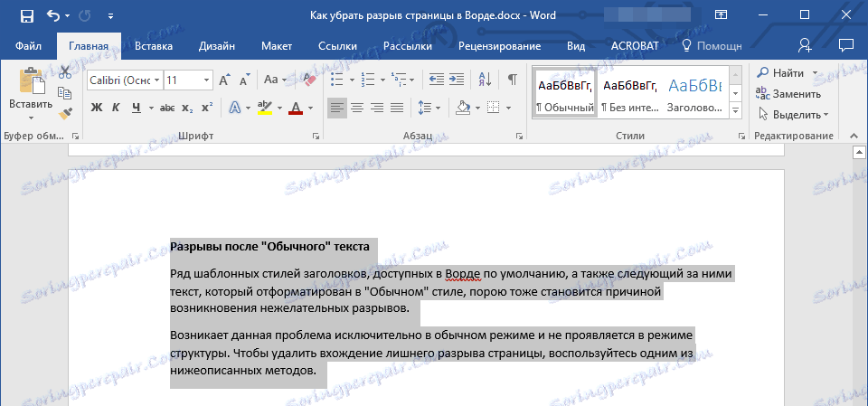Screen dimensions: 868x406
Task: Open the line spacing options
Action: 429,108
